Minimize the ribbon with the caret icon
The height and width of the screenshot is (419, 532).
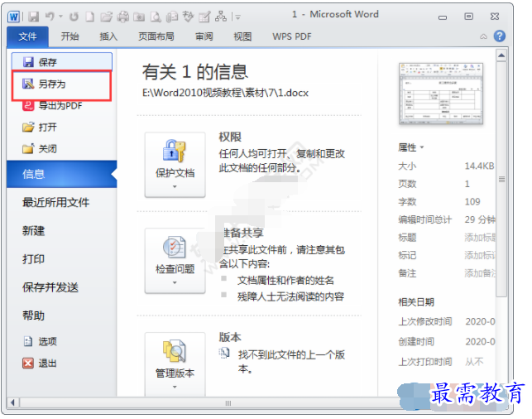(x=483, y=36)
